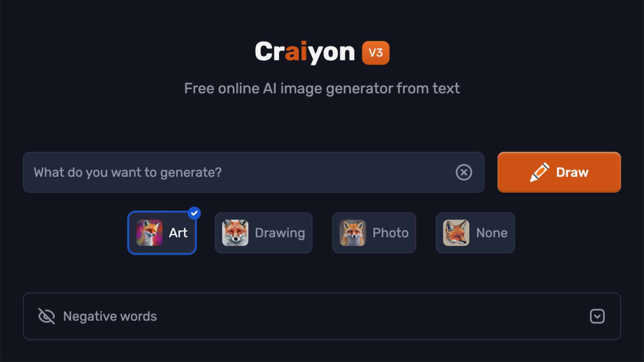This screenshot has width=644, height=362.
Task: Choose the Drawing style option
Action: coord(264,233)
